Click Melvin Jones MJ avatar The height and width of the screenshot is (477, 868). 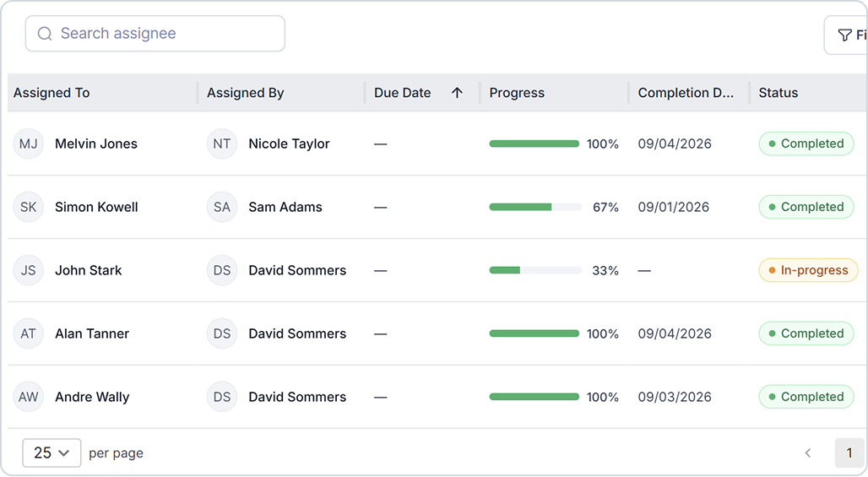(28, 144)
